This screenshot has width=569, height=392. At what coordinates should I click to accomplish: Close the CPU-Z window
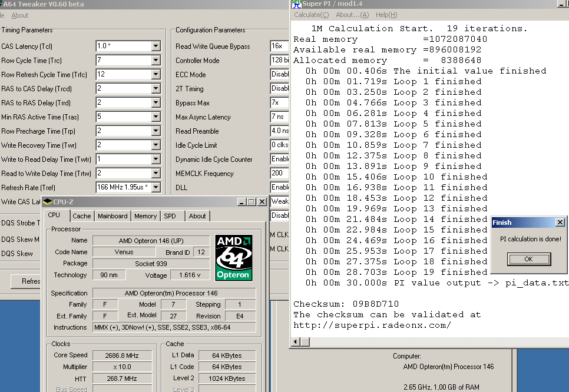(x=262, y=202)
